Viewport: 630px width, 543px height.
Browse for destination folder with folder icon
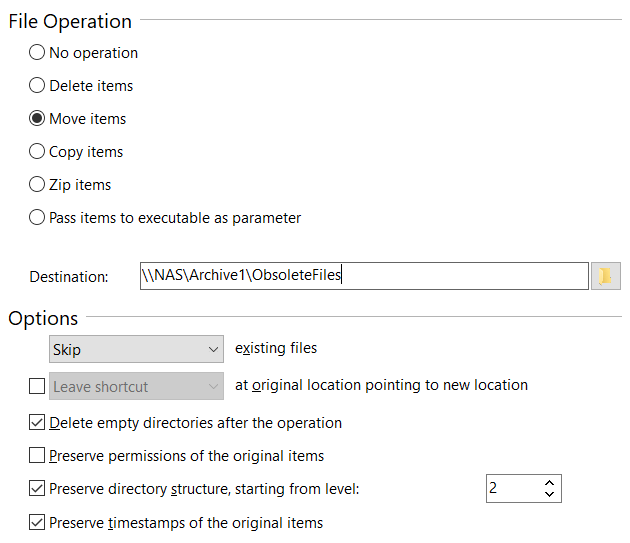605,276
